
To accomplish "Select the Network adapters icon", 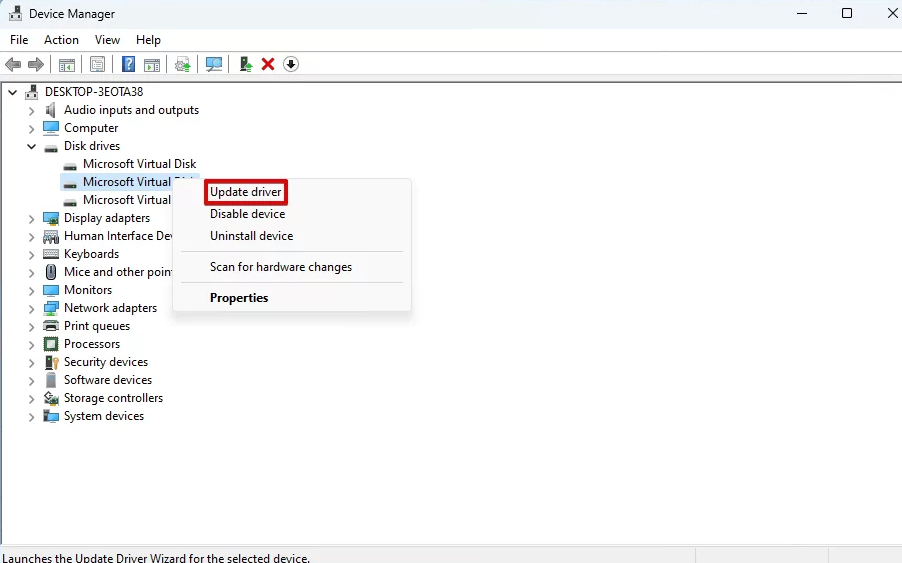I will tap(51, 308).
